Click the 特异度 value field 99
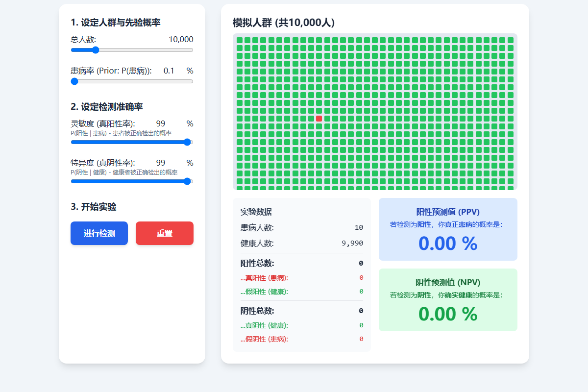The width and height of the screenshot is (588, 392). point(161,163)
